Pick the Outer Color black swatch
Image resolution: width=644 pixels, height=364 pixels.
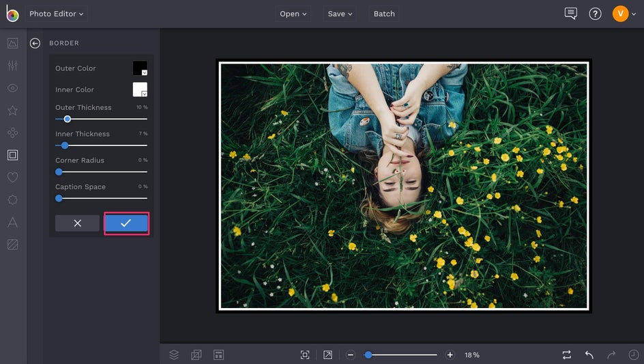[139, 68]
